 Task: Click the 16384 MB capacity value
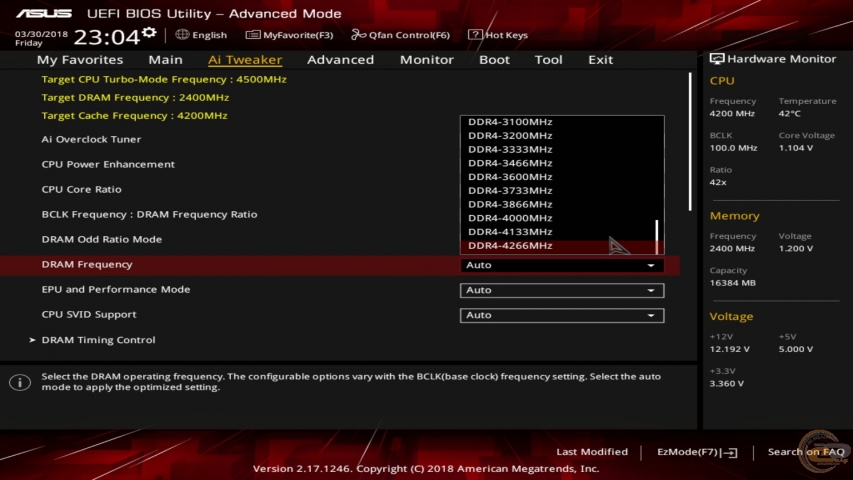click(x=733, y=283)
